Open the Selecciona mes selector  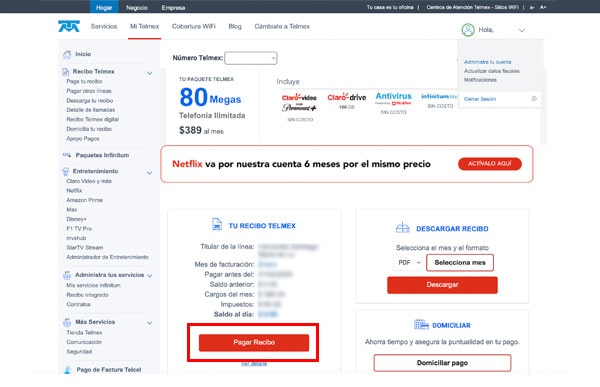point(460,263)
